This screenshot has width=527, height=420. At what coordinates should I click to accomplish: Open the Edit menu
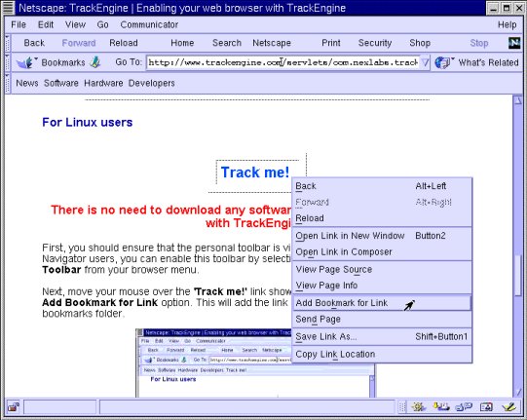click(46, 24)
